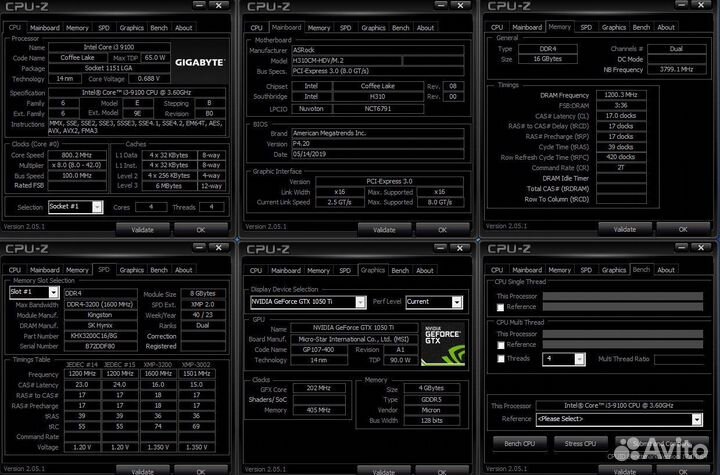The height and width of the screenshot is (475, 720).
Task: Close the Mainboard tab CPU-Z window
Action: (460, 6)
